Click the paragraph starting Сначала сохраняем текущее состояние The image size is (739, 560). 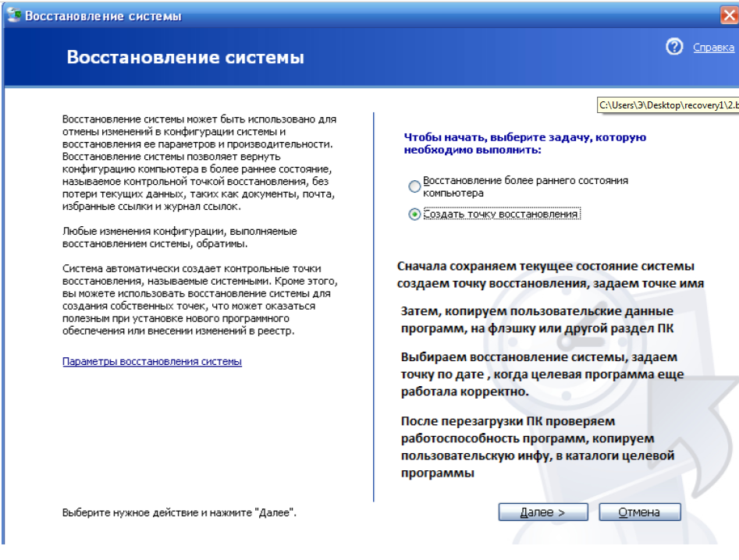coord(550,275)
